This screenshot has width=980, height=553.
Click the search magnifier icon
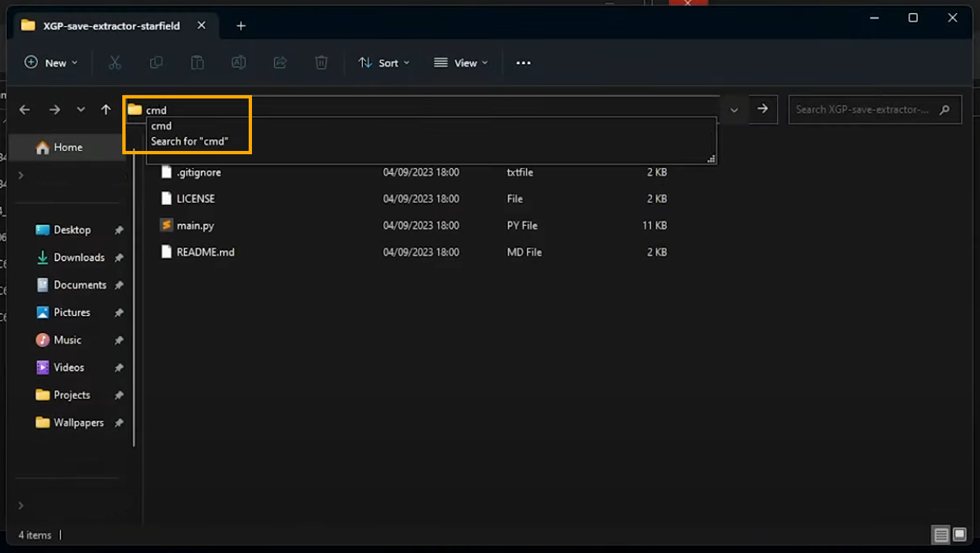945,109
